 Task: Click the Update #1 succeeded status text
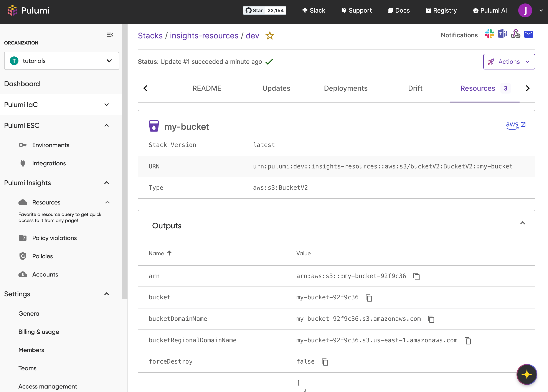[x=211, y=62]
